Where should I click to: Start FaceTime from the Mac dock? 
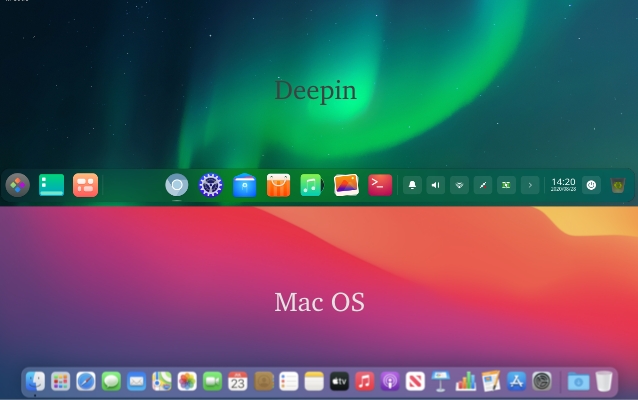[x=212, y=382]
